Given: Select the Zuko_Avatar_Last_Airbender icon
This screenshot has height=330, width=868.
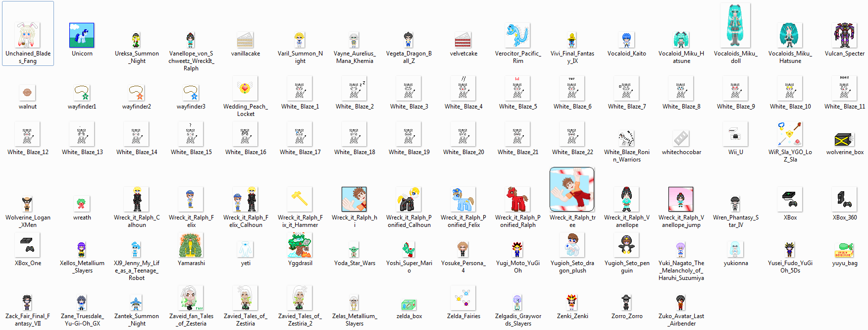Looking at the screenshot, I should pos(681,302).
